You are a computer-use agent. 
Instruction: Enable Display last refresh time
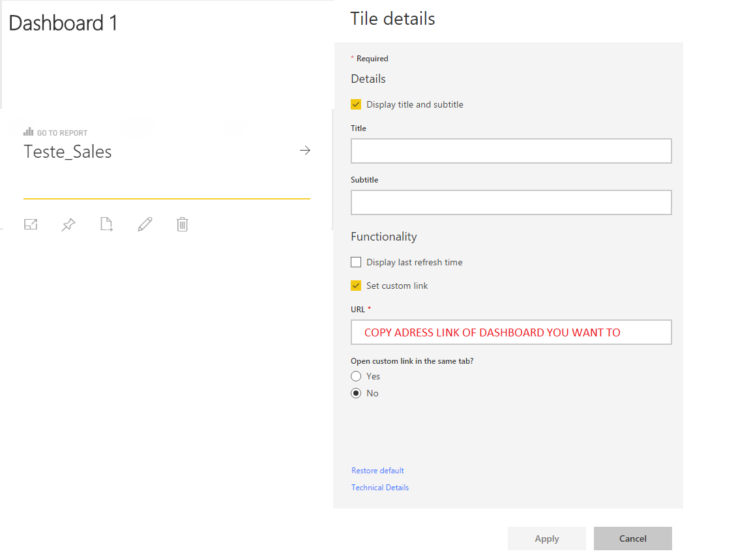tap(356, 262)
